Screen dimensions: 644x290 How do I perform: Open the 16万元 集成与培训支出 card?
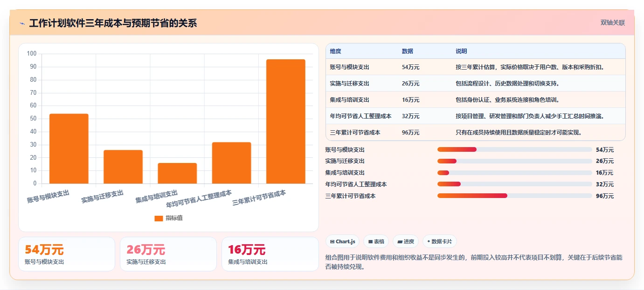pyautogui.click(x=270, y=254)
